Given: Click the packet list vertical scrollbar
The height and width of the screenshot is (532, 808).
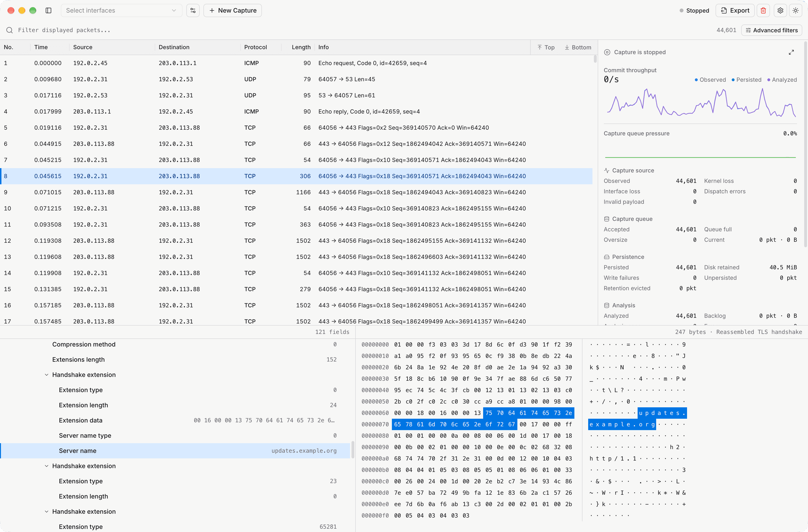Looking at the screenshot, I should point(595,59).
